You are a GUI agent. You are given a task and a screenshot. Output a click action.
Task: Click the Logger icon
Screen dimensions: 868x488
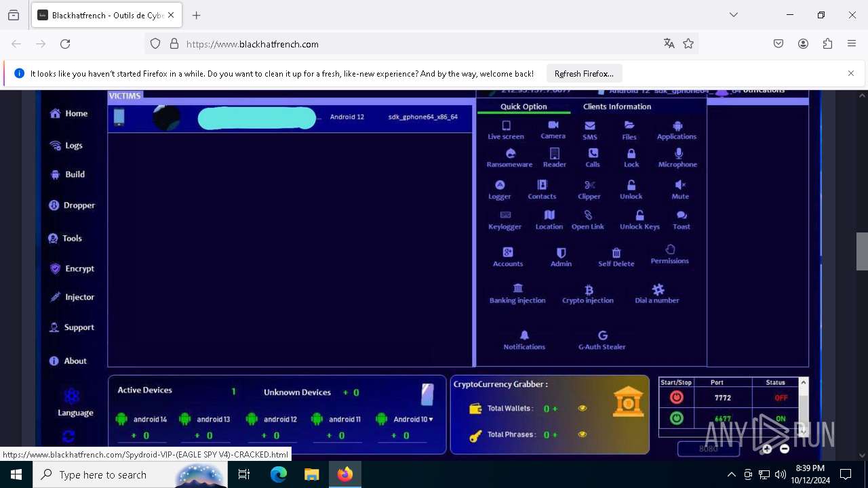(x=500, y=184)
